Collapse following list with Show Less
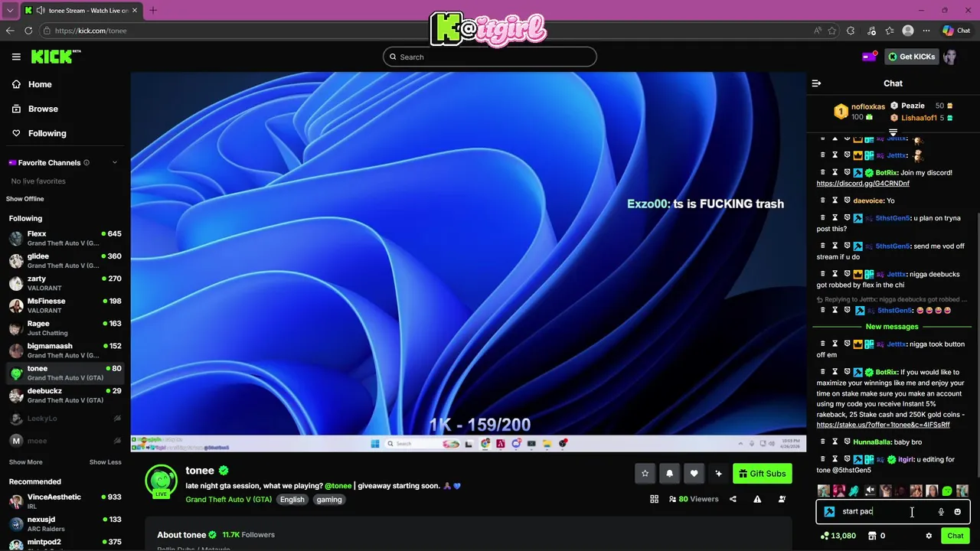 (x=105, y=462)
